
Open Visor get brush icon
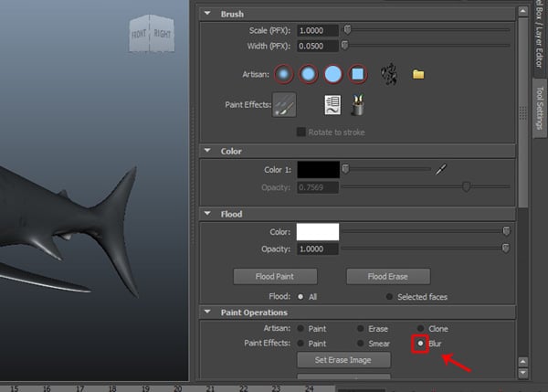[357, 104]
